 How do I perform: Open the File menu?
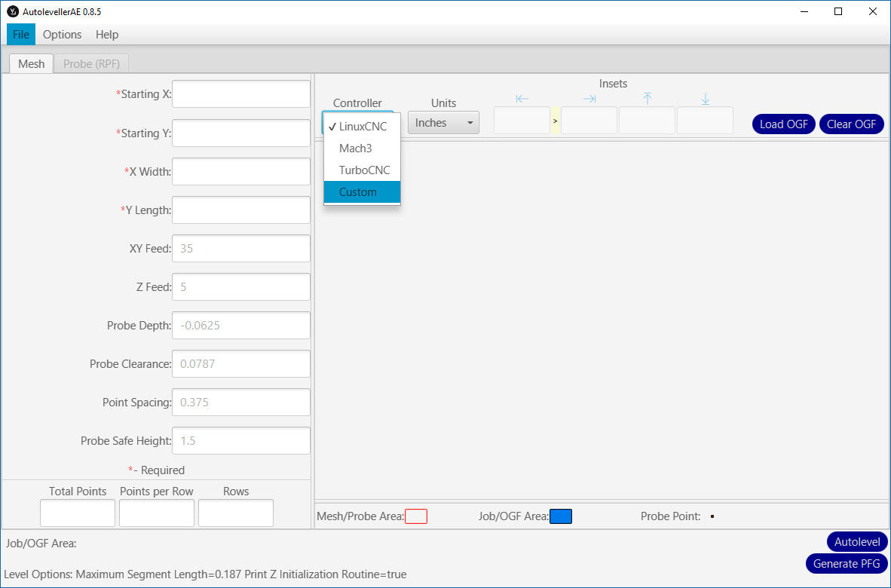click(21, 35)
